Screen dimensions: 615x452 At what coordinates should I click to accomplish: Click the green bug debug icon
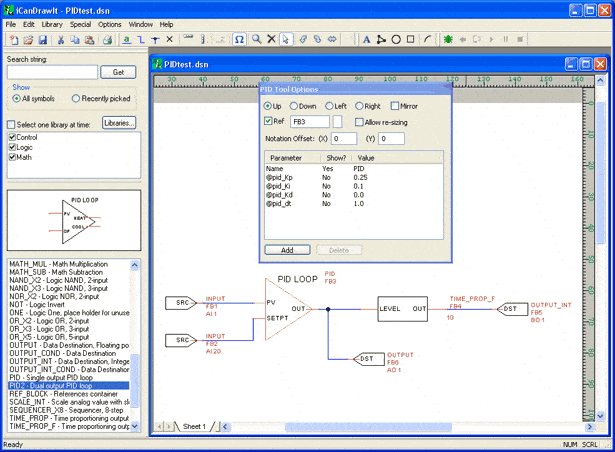pyautogui.click(x=449, y=39)
